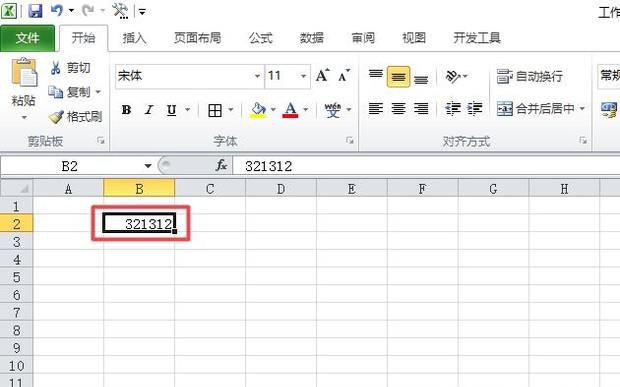The image size is (620, 387).
Task: Click the Name Box showing B2
Action: (x=70, y=166)
